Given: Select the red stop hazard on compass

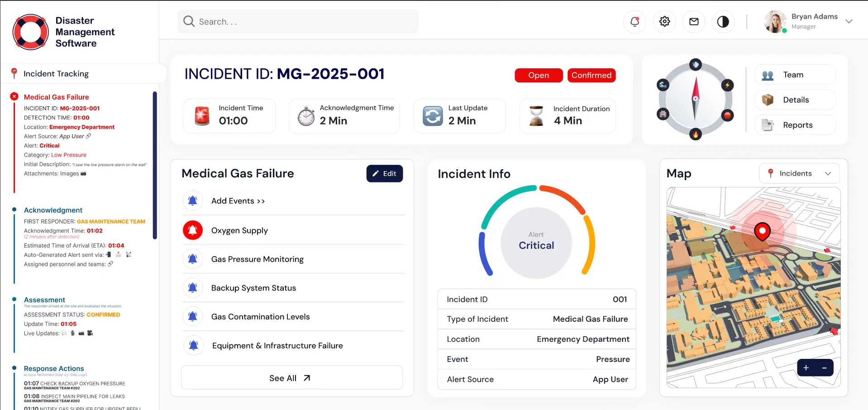Looking at the screenshot, I should coord(727,115).
